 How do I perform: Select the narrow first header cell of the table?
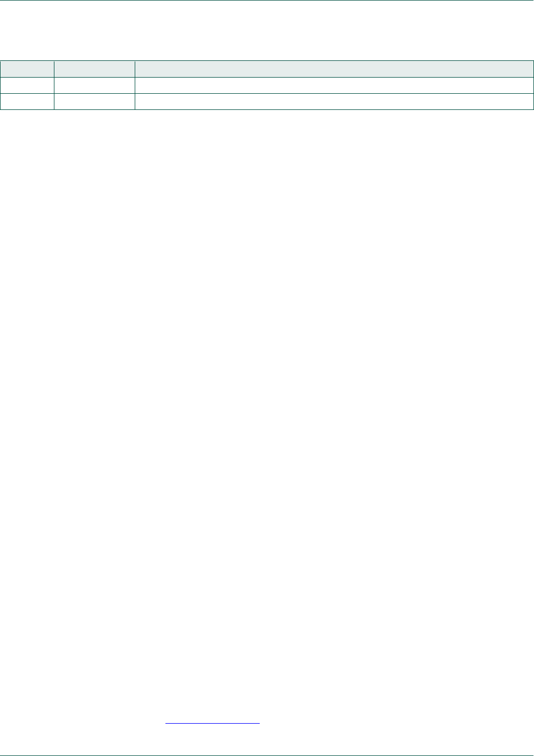point(27,69)
